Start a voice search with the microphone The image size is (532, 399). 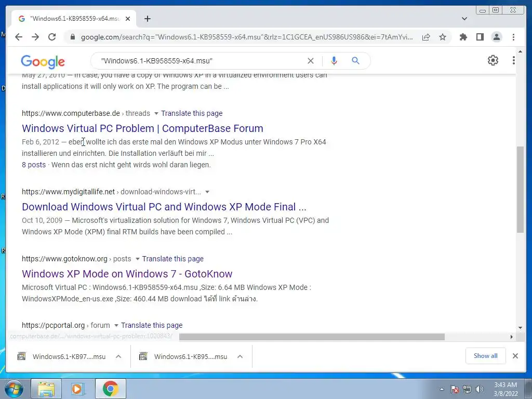point(334,61)
